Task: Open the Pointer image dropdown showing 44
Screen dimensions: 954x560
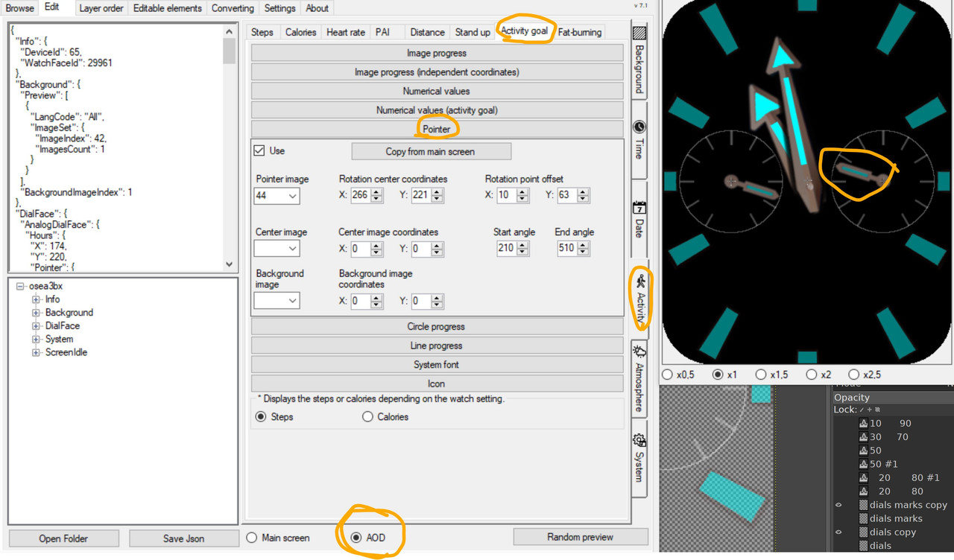Action: 277,196
